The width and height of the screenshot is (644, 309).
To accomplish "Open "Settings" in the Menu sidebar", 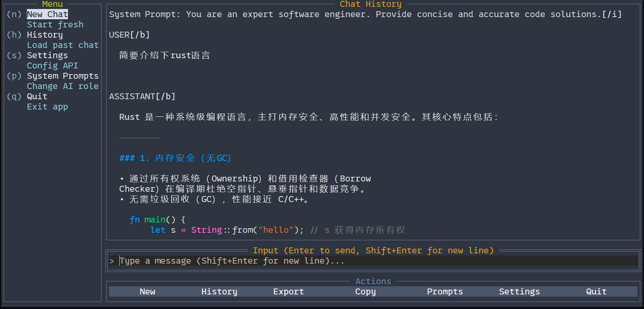I will point(47,55).
